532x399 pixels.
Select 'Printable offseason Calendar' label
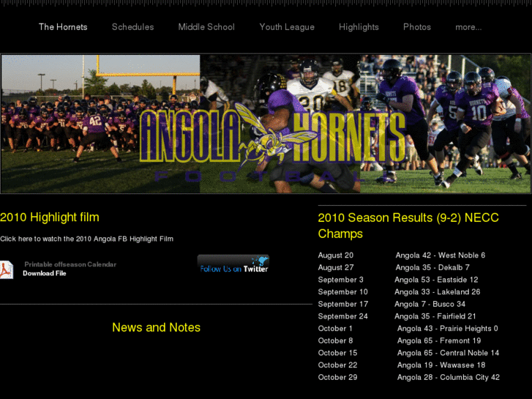coord(70,264)
